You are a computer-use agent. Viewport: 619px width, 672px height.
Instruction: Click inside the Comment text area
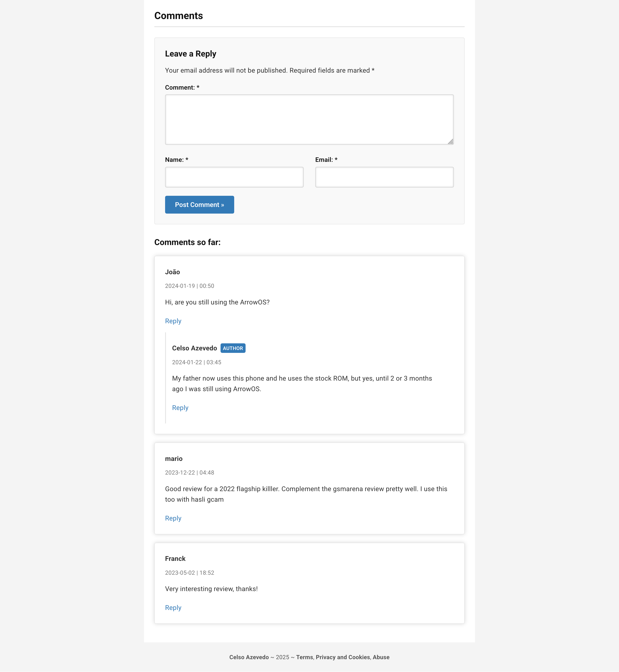(309, 119)
